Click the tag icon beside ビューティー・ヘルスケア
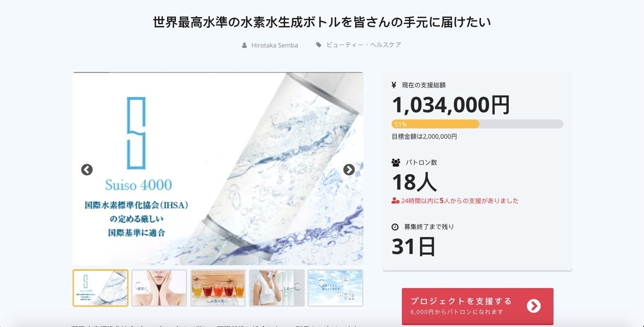Viewport: 644px width, 327px height. point(319,45)
